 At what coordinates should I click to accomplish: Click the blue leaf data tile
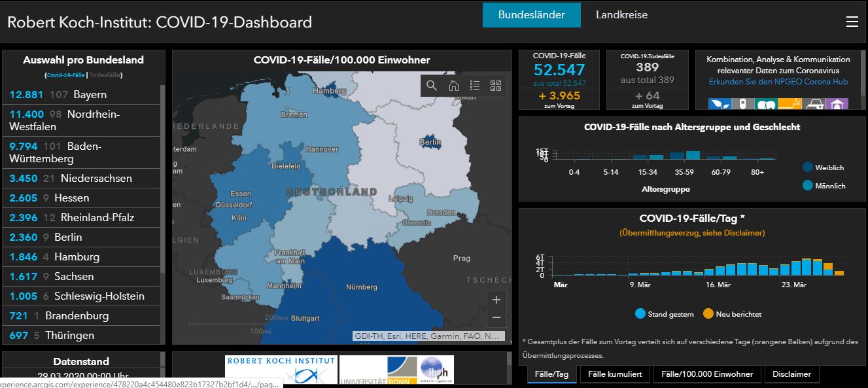720,104
